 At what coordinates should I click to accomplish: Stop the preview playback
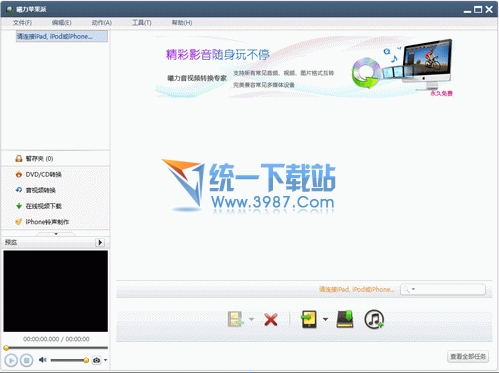[x=27, y=360]
